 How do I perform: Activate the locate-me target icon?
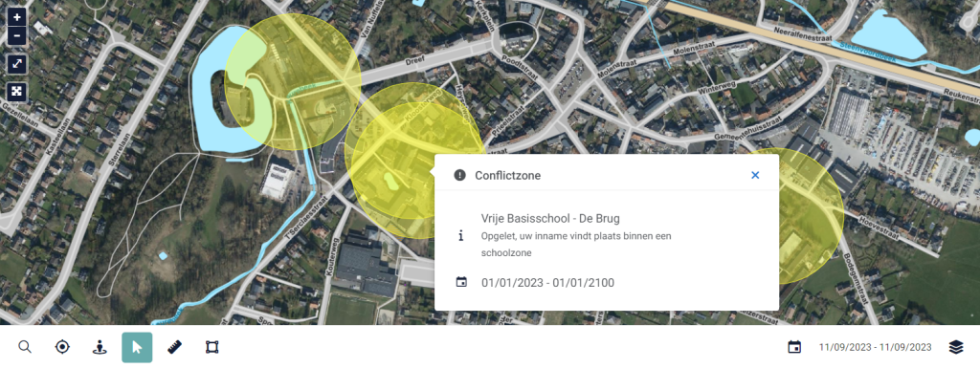(62, 347)
